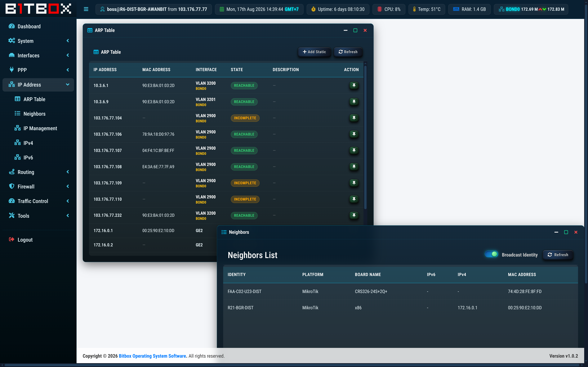Click the Logout icon in sidebar
This screenshot has height=367, width=588.
11,240
